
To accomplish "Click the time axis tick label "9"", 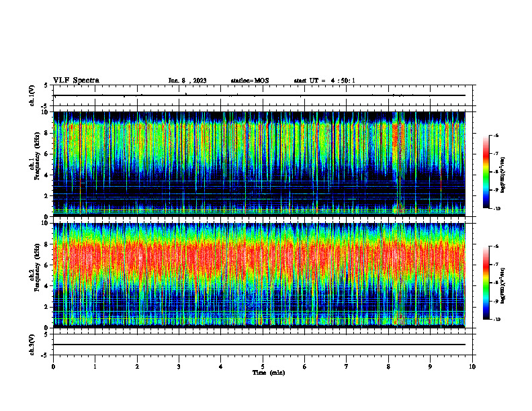I will coord(430,367).
